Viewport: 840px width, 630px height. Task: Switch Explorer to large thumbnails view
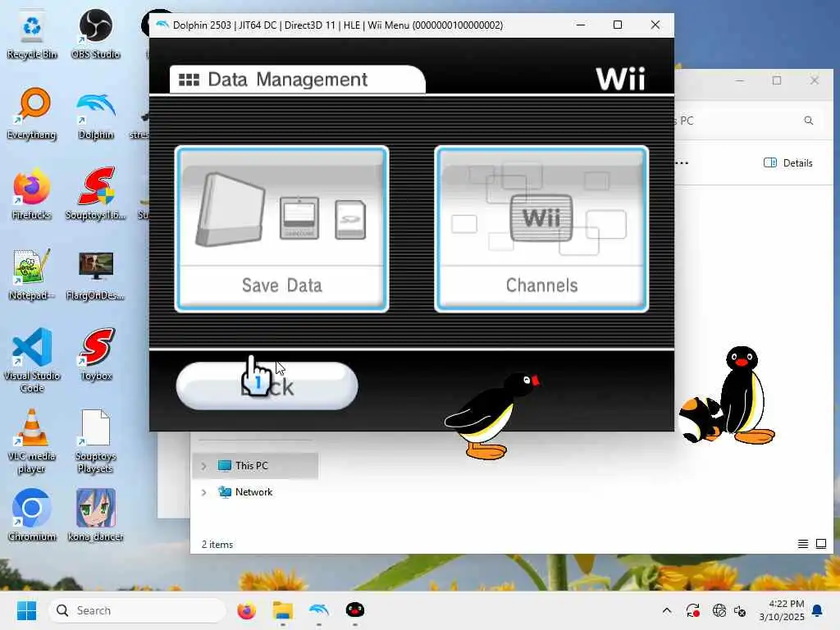[x=820, y=545]
